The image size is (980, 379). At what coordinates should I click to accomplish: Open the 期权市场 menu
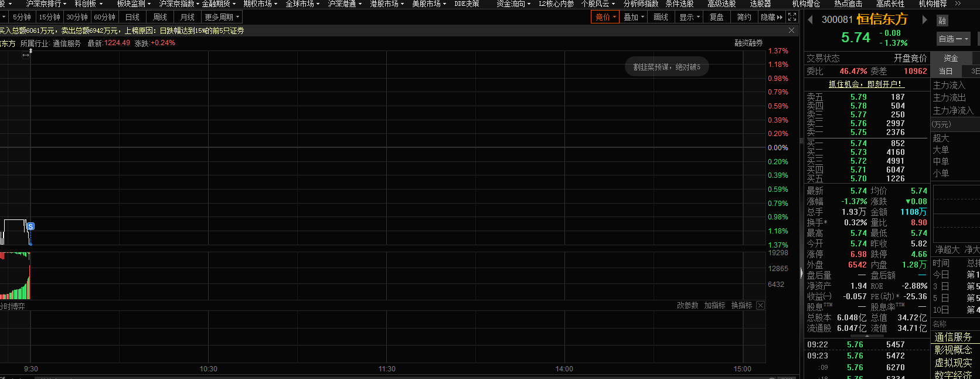tap(260, 4)
